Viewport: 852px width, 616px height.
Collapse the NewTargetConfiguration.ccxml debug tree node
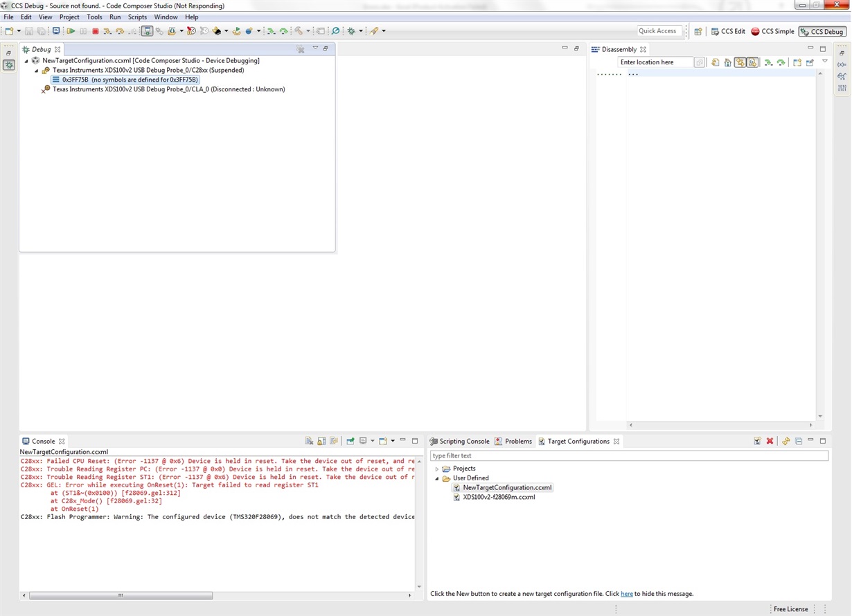[26, 61]
